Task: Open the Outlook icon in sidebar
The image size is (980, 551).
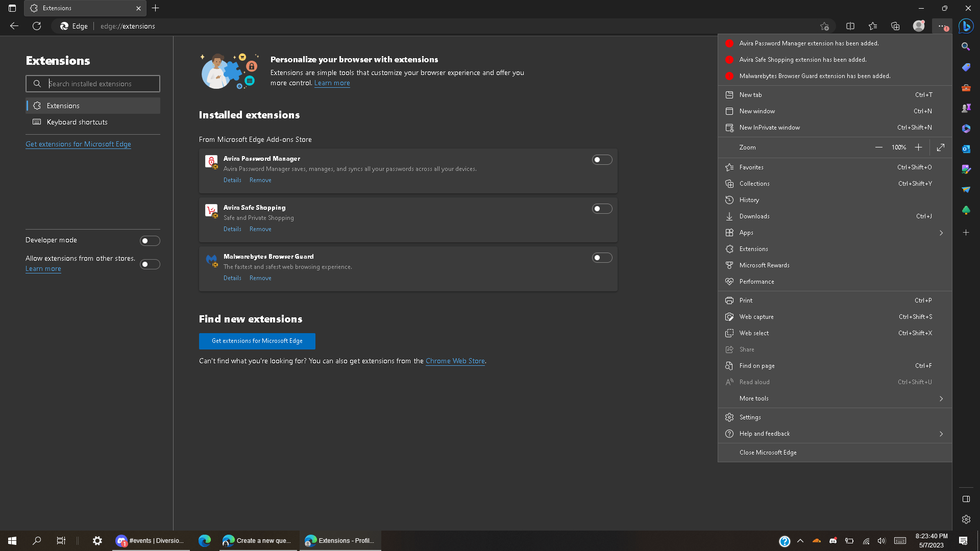Action: 966,149
